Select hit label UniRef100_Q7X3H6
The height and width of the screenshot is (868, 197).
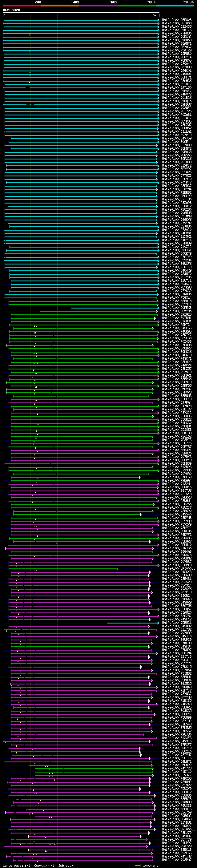pos(176,470)
